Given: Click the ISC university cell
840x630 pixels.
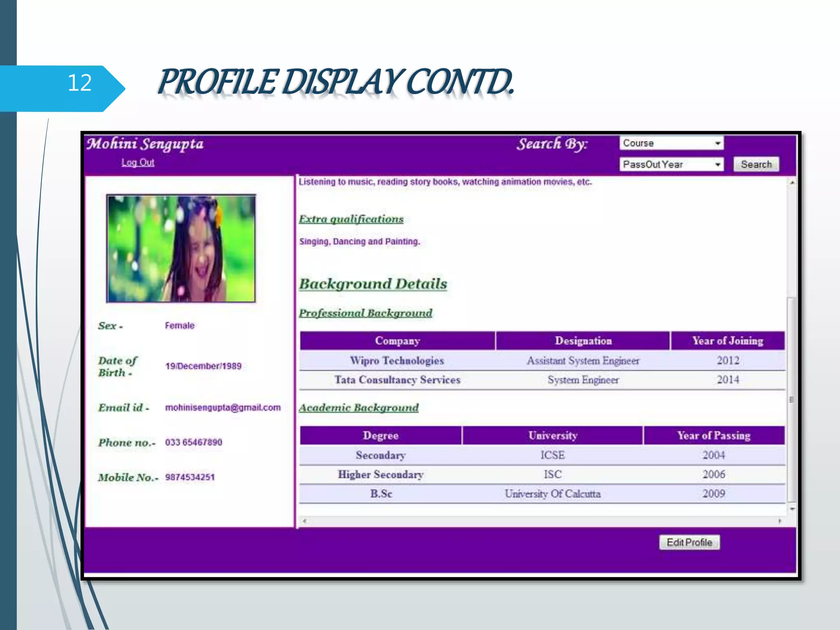Looking at the screenshot, I should [x=552, y=475].
